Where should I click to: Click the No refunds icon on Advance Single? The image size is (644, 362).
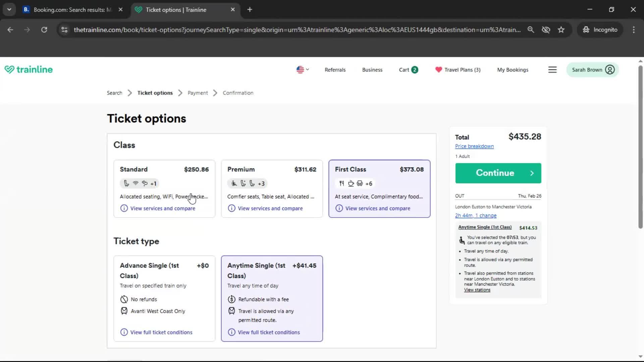coord(124,299)
